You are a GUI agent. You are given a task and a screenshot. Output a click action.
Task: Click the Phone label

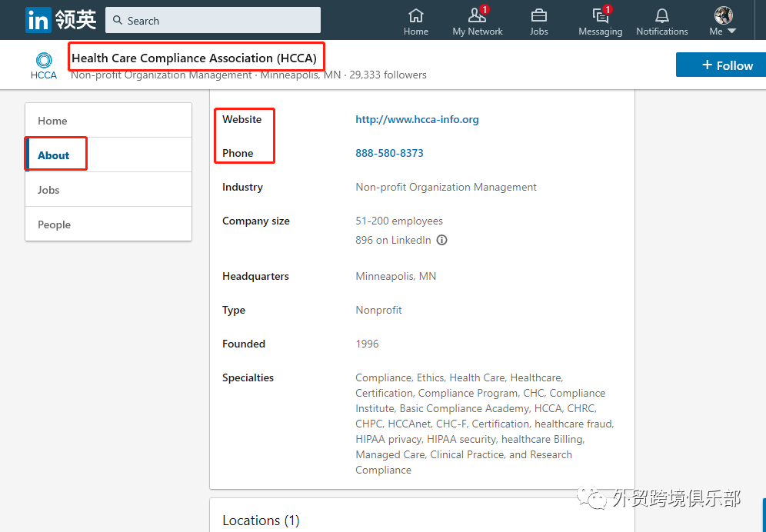pos(238,153)
